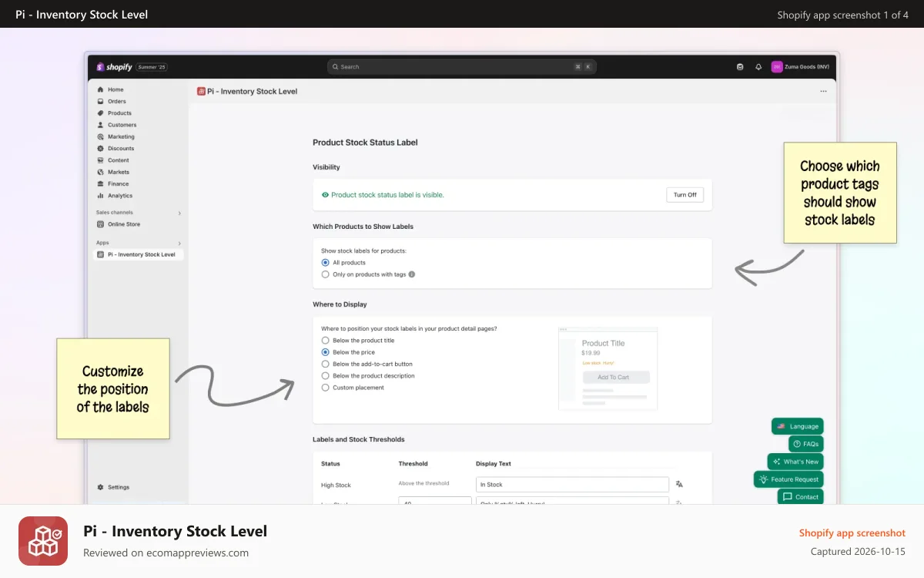Click the Feature Request button

(x=788, y=479)
